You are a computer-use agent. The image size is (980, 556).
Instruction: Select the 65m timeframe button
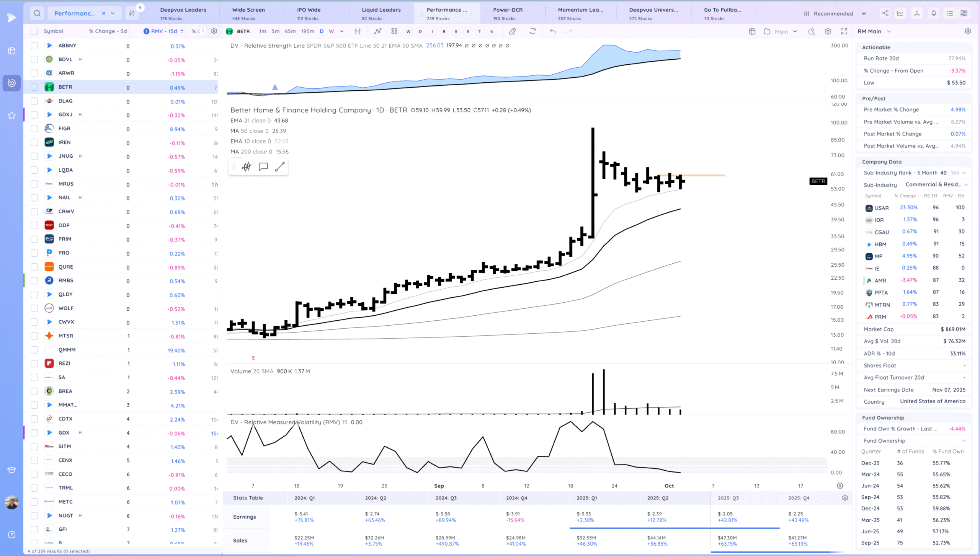point(290,31)
